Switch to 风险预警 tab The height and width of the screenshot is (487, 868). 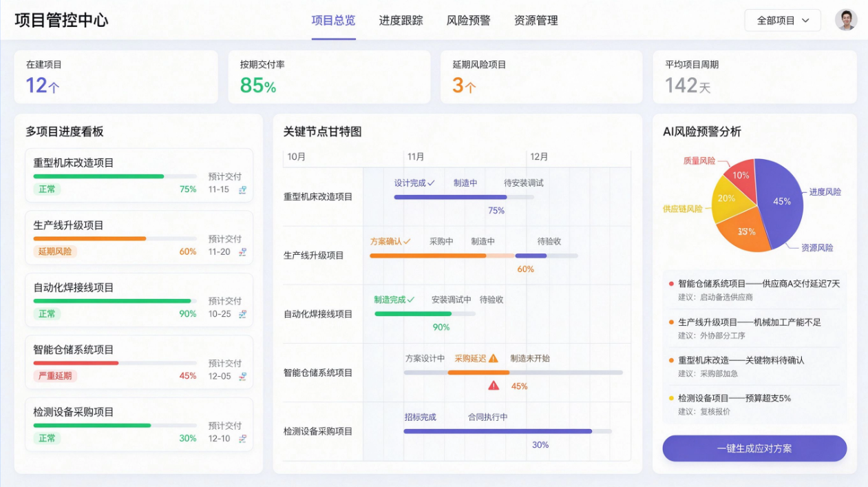469,21
